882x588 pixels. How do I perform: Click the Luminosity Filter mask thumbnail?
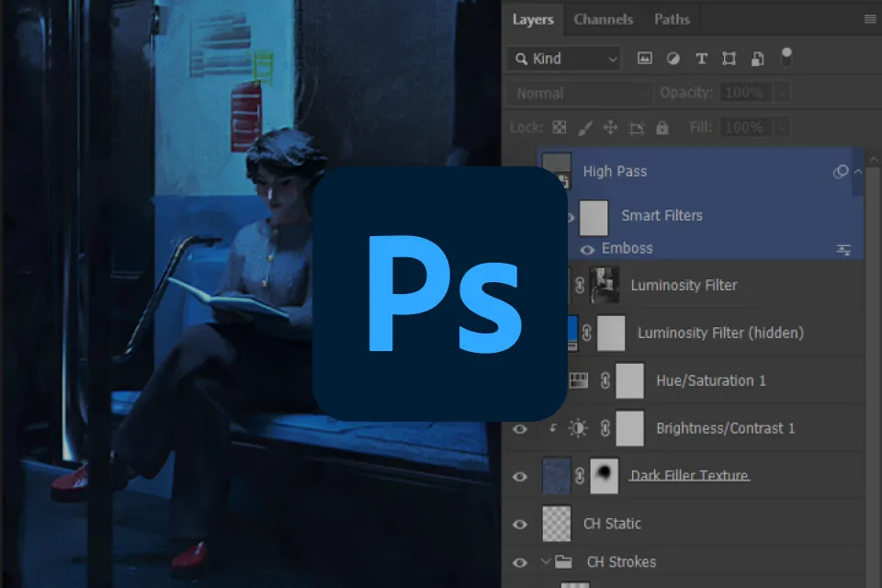(605, 285)
